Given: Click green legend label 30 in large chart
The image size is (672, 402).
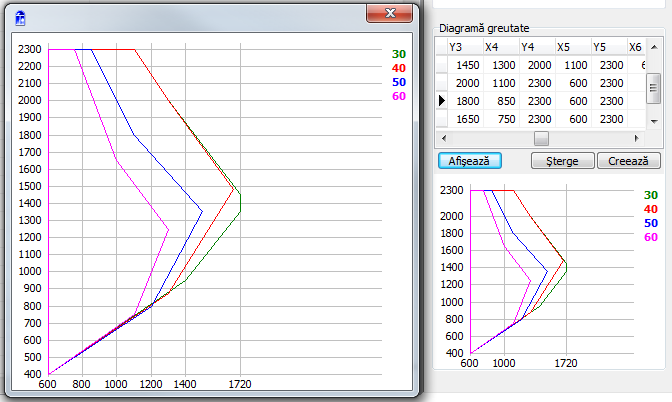Looking at the screenshot, I should pos(399,54).
